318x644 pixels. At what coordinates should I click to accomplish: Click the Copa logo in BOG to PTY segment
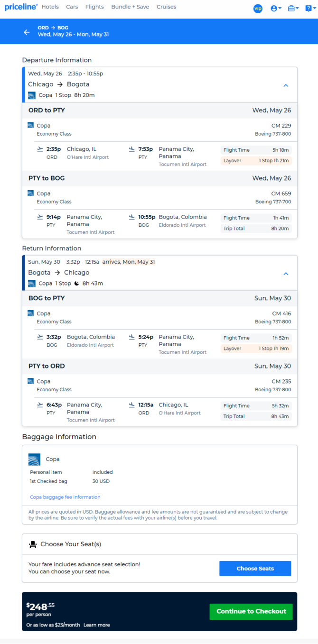30,313
